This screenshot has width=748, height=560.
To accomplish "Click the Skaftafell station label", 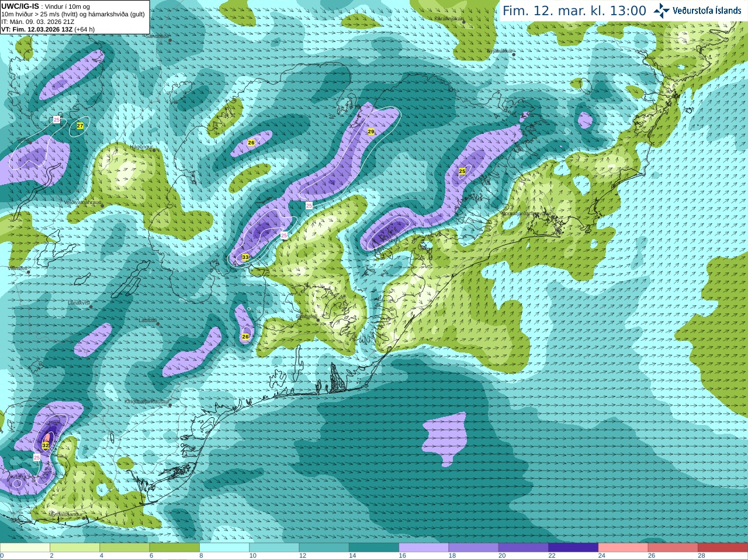I will click(x=306, y=316).
